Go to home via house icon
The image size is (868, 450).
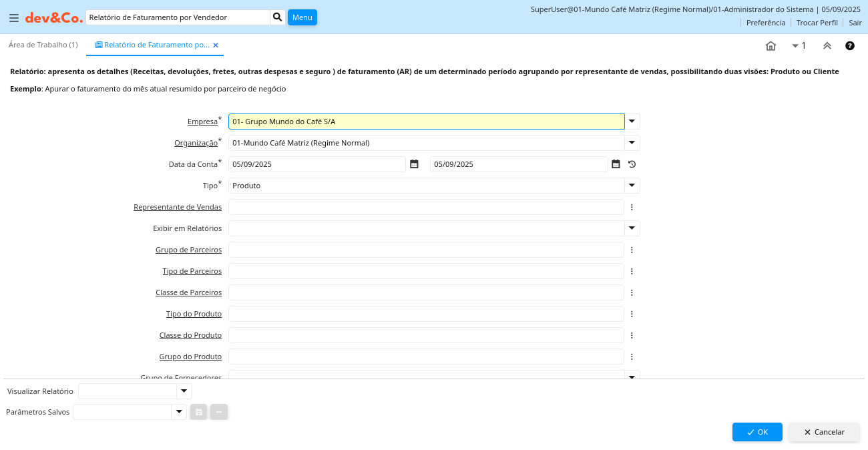pos(771,46)
